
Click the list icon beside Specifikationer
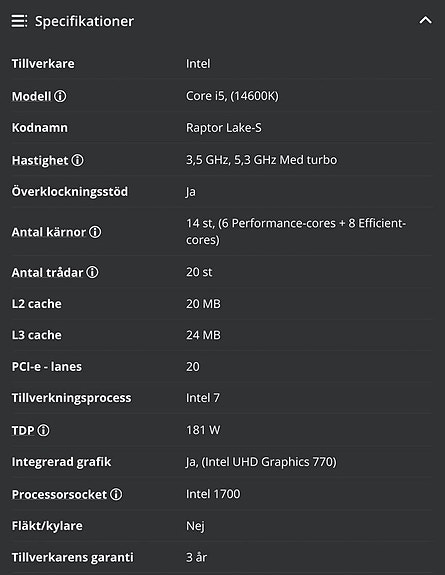[x=19, y=21]
